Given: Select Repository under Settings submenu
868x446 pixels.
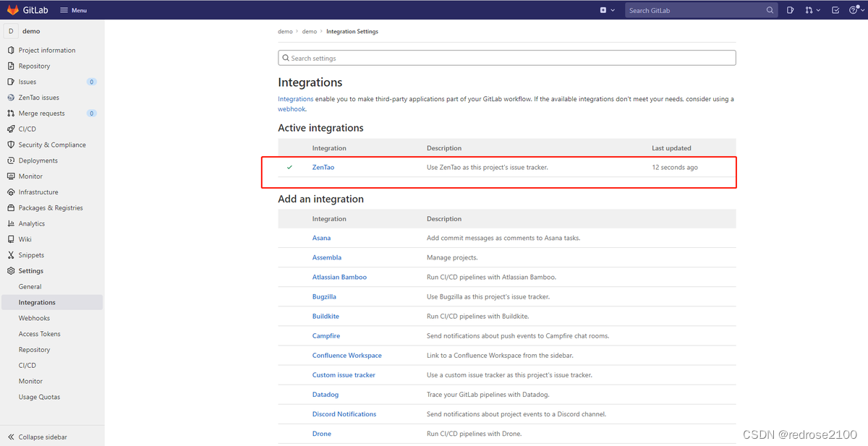Looking at the screenshot, I should point(35,350).
